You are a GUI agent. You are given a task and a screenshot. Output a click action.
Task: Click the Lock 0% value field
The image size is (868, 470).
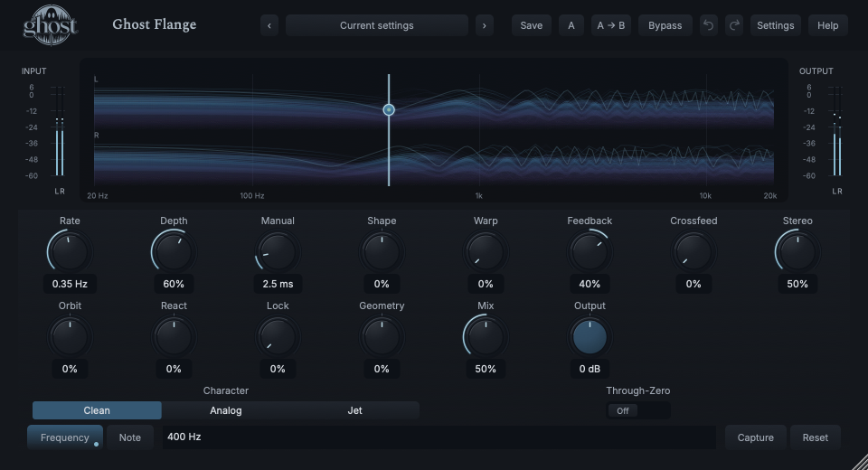[278, 369]
